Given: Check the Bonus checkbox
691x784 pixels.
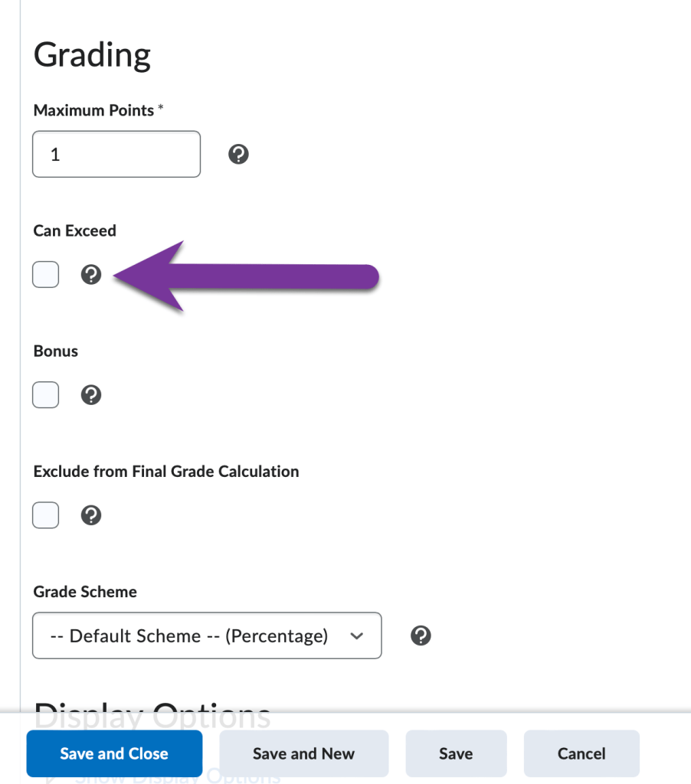Looking at the screenshot, I should click(x=45, y=394).
